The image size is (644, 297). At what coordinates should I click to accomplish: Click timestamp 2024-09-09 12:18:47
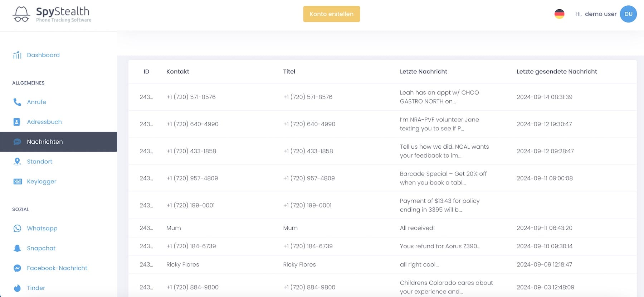544,264
